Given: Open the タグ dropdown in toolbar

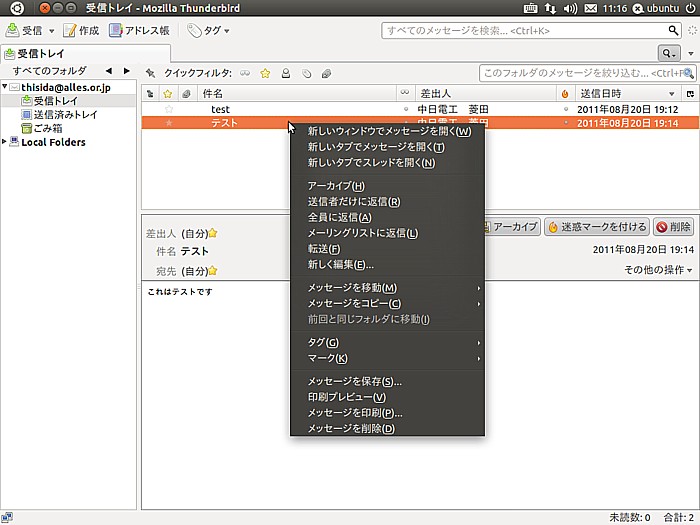Looking at the screenshot, I should pos(208,30).
